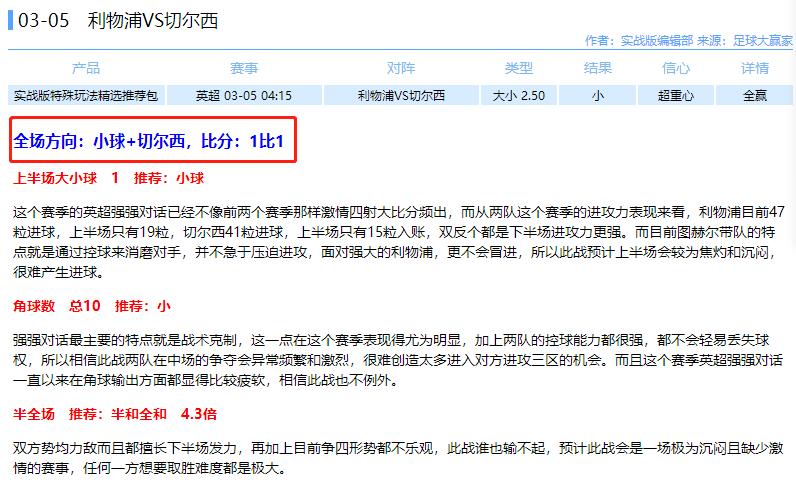
Task: Select the 利物浦VS切尔西 cell in the table row
Action: tap(401, 95)
